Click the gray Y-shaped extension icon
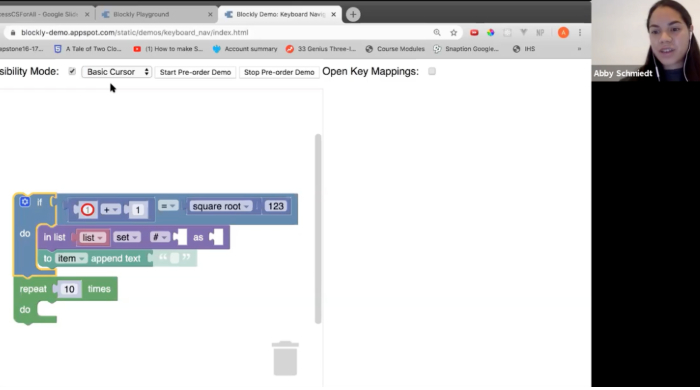This screenshot has width=700, height=390. coord(524,33)
